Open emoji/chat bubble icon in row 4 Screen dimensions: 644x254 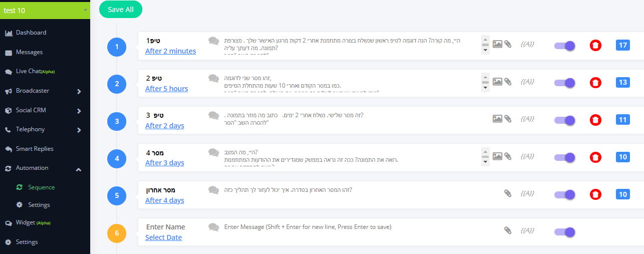(214, 152)
